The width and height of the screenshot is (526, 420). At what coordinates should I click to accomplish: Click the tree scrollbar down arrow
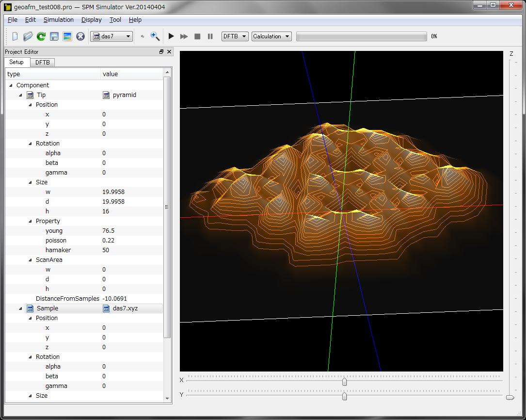click(167, 399)
